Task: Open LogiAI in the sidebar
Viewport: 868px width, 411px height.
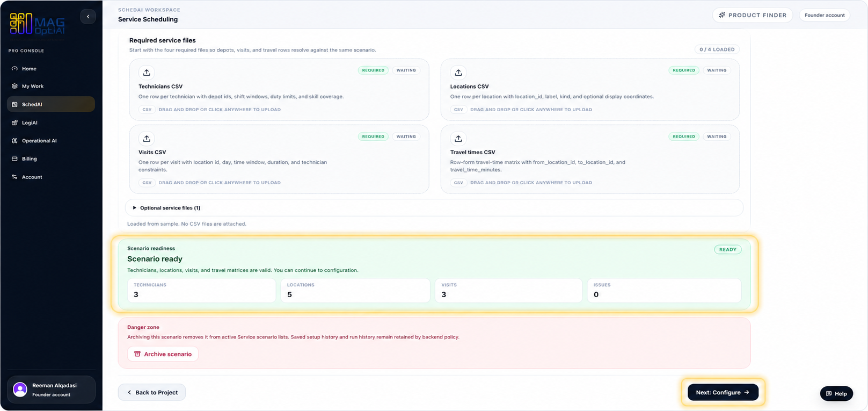Action: point(51,122)
